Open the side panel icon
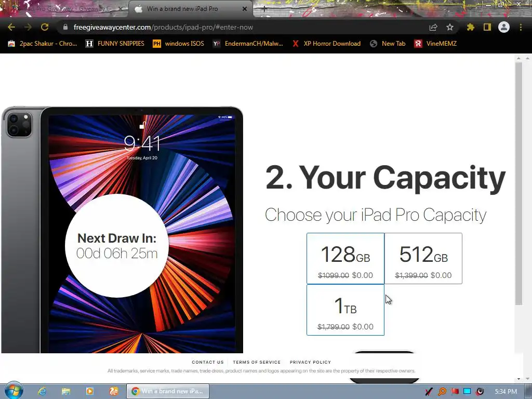Image resolution: width=532 pixels, height=399 pixels. coord(487,27)
